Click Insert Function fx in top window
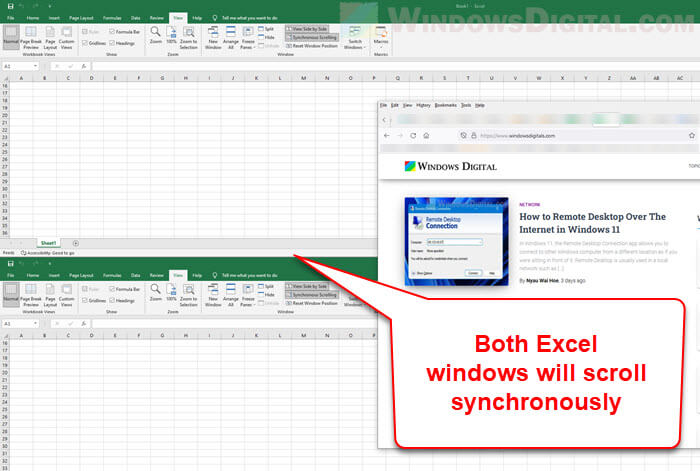This screenshot has height=471, width=700. [x=83, y=66]
